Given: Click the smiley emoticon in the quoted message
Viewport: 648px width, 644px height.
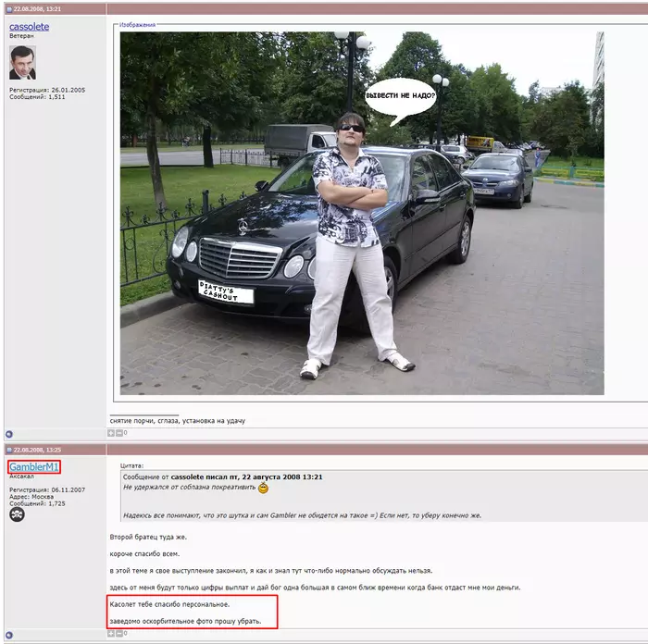Looking at the screenshot, I should tap(263, 489).
